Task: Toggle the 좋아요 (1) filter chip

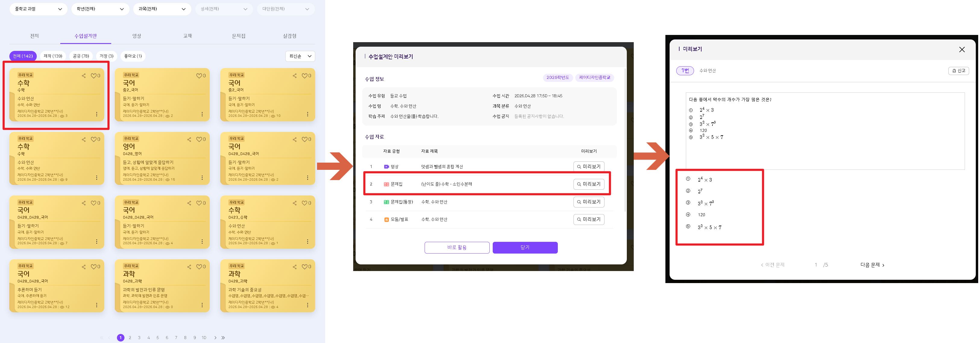Action: pyautogui.click(x=133, y=56)
